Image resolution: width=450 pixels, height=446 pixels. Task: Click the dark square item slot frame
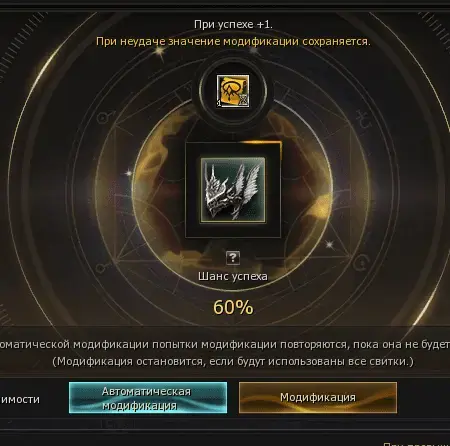pyautogui.click(x=233, y=190)
